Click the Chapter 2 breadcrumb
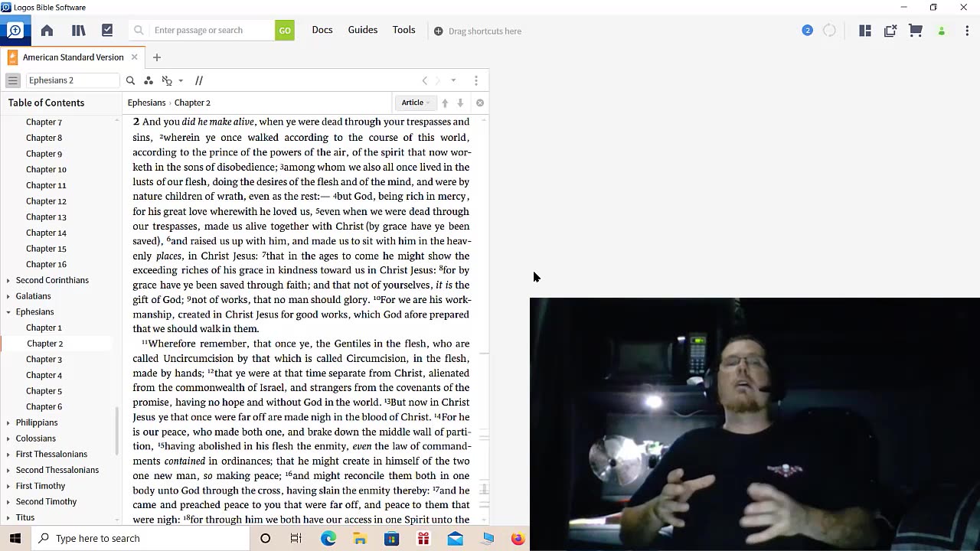Image resolution: width=980 pixels, height=551 pixels. pyautogui.click(x=192, y=103)
